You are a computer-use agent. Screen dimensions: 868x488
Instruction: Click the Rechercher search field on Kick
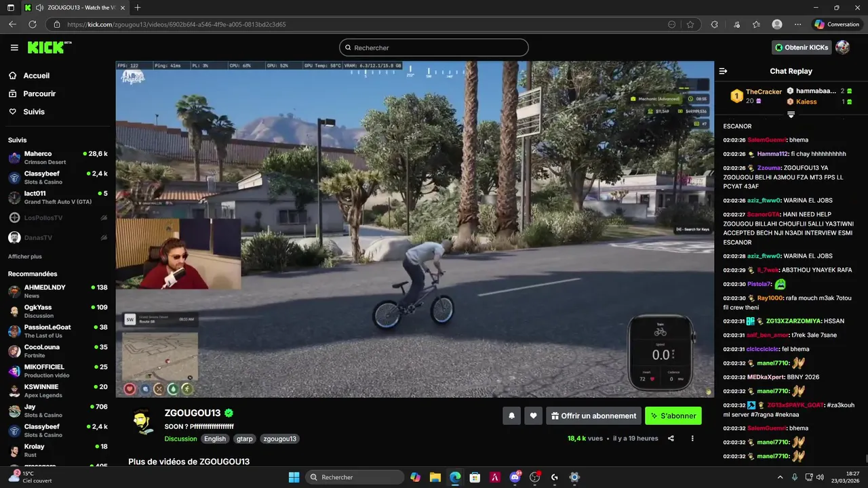[x=434, y=47]
